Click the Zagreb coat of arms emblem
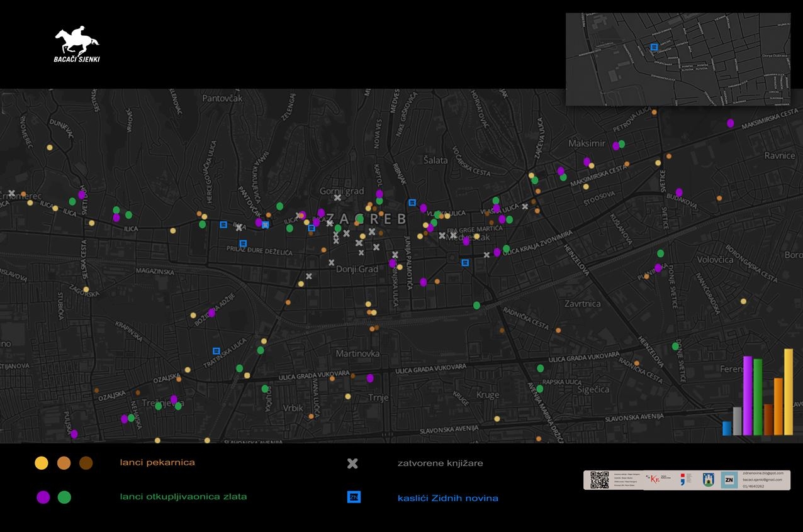Viewport: 803px width, 532px height. pos(708,480)
